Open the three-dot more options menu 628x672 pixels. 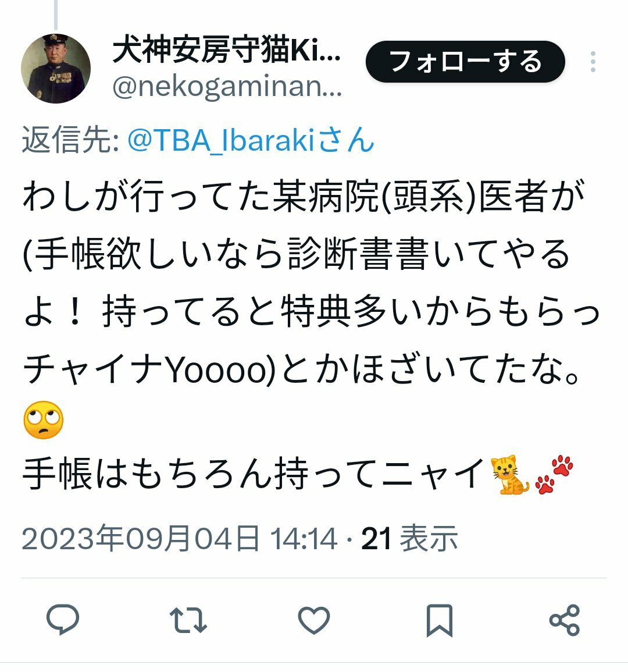tap(593, 62)
